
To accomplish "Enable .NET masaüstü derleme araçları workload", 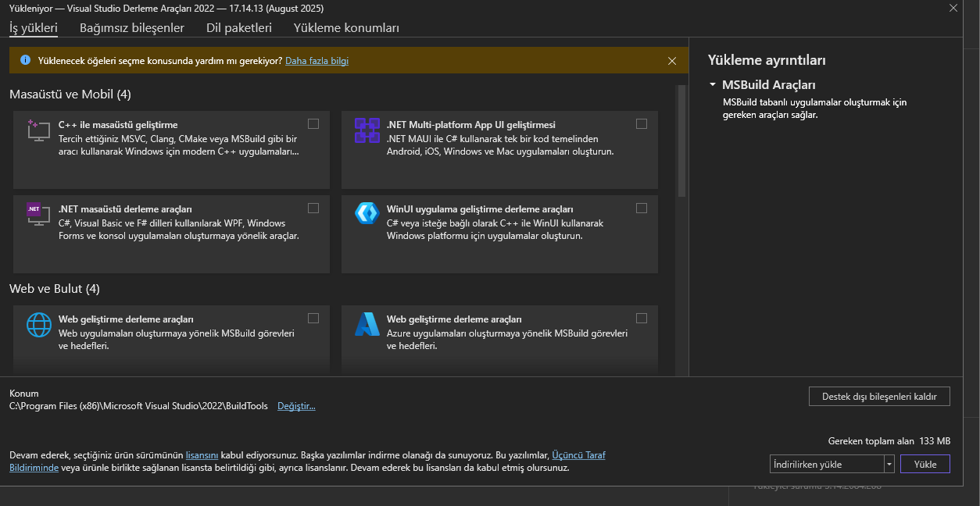I will pos(313,208).
